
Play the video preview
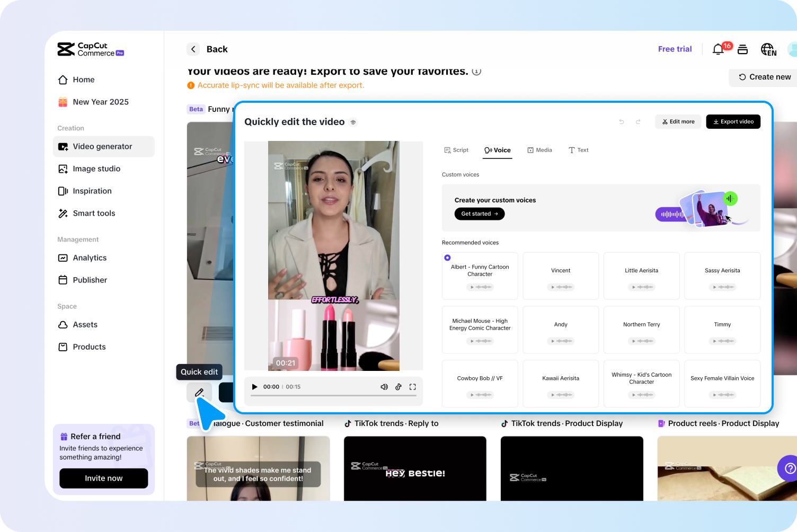tap(254, 387)
